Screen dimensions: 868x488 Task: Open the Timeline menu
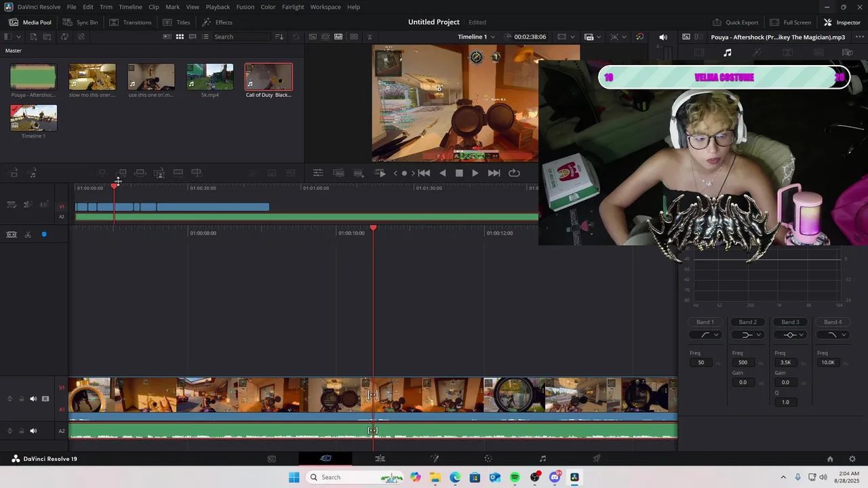pyautogui.click(x=130, y=7)
